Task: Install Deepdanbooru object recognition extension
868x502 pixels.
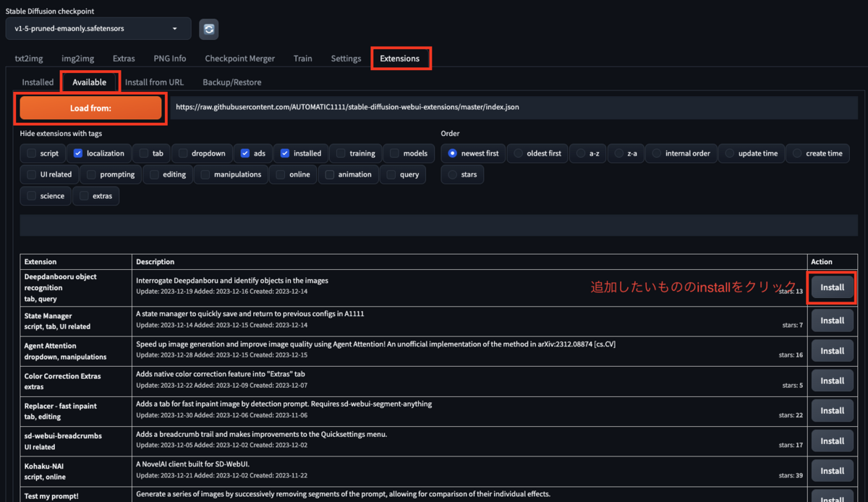Action: pyautogui.click(x=832, y=287)
